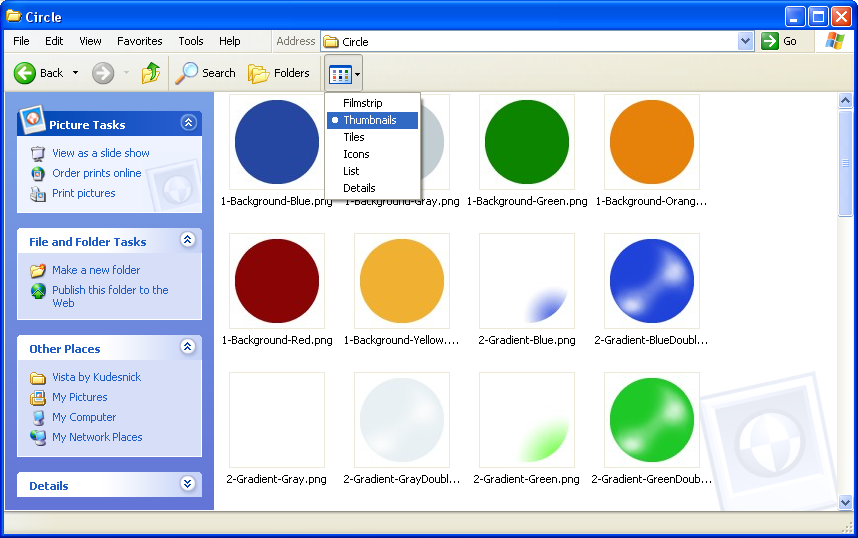This screenshot has height=538, width=858.
Task: Open the Help menu
Action: click(x=230, y=41)
